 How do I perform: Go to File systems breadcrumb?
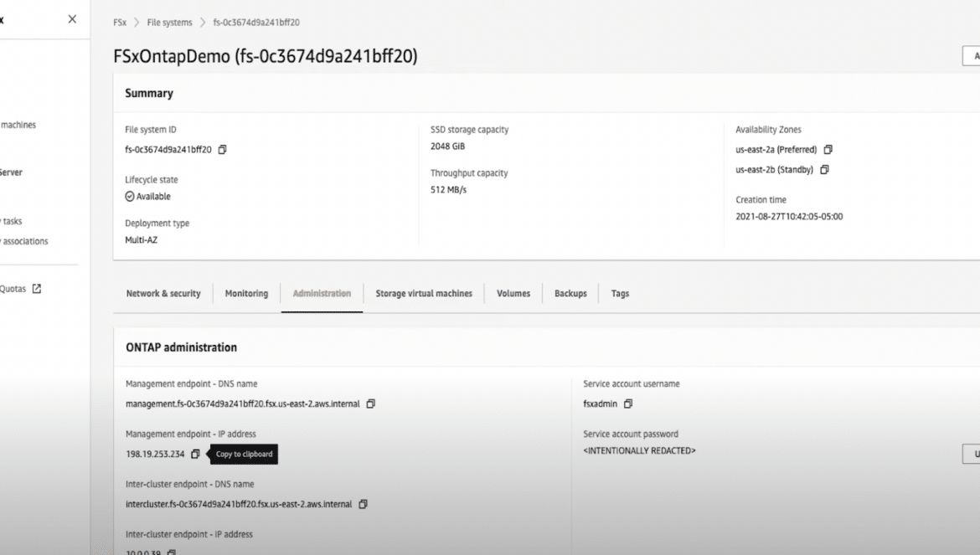[169, 23]
